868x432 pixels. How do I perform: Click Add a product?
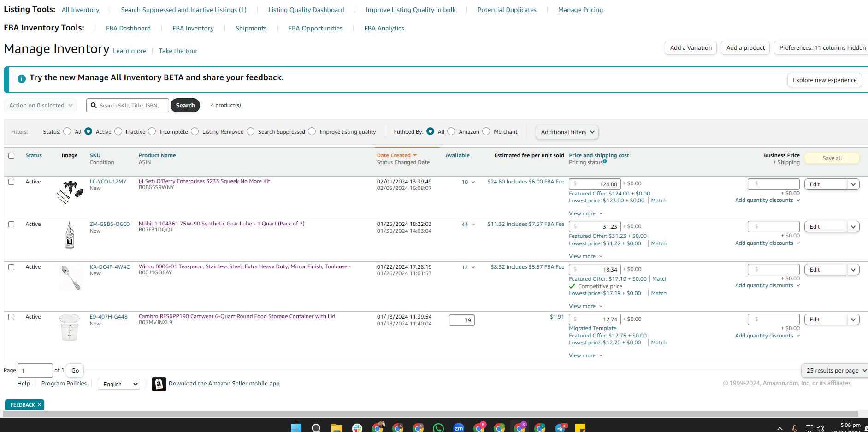[x=745, y=47]
